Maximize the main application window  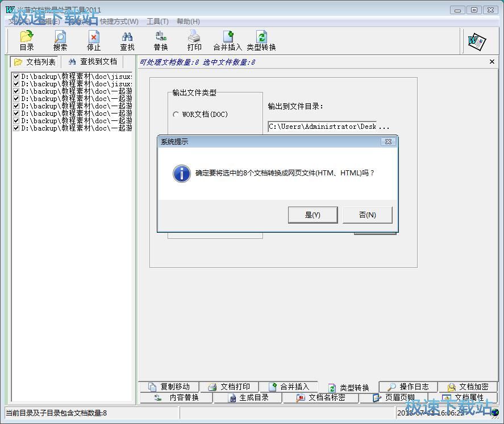pyautogui.click(x=474, y=10)
